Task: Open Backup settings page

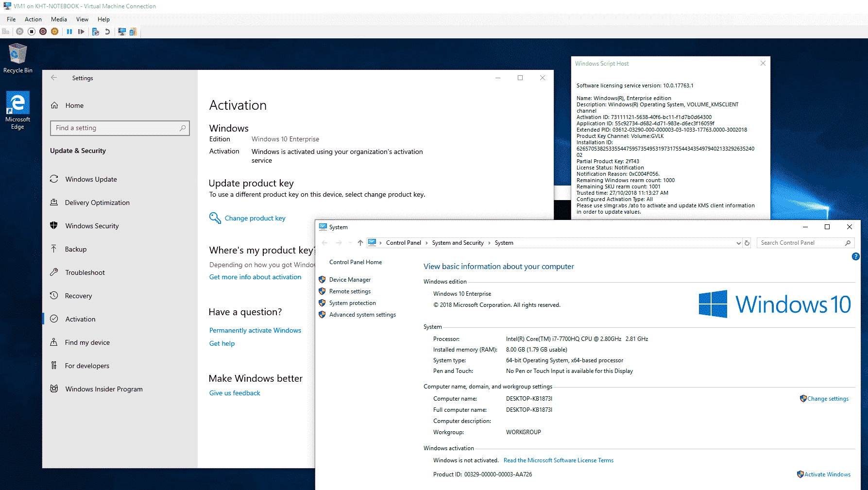Action: tap(120, 249)
